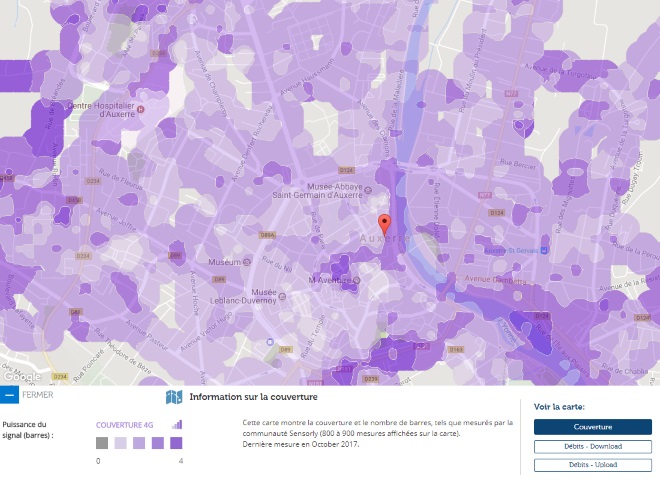
Task: Switch to Débits - Upload map
Action: [592, 465]
